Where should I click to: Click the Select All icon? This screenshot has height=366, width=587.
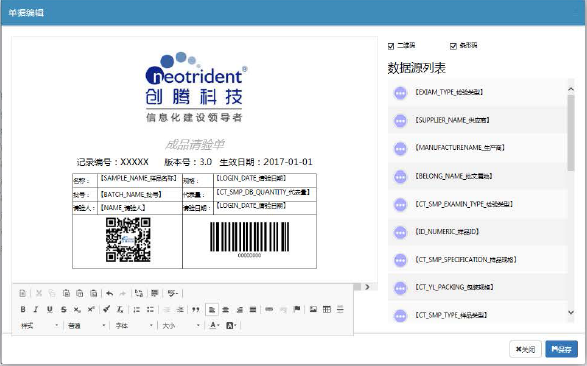[155, 293]
